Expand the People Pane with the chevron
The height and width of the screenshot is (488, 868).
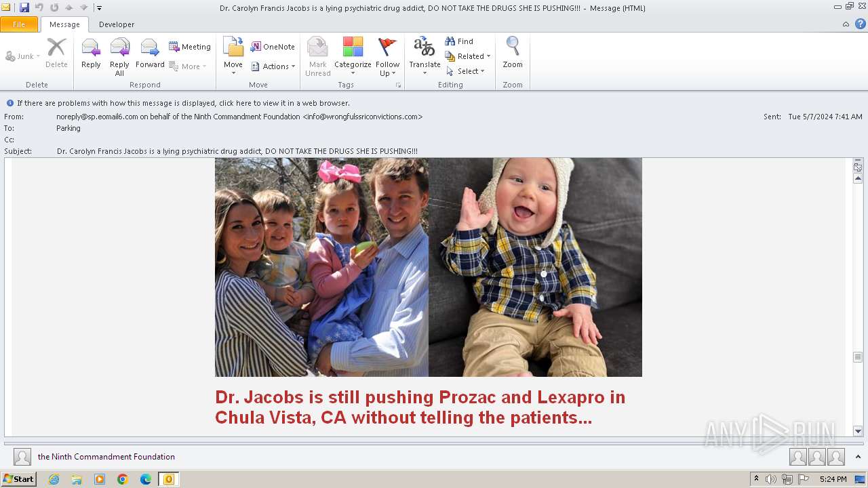(858, 457)
